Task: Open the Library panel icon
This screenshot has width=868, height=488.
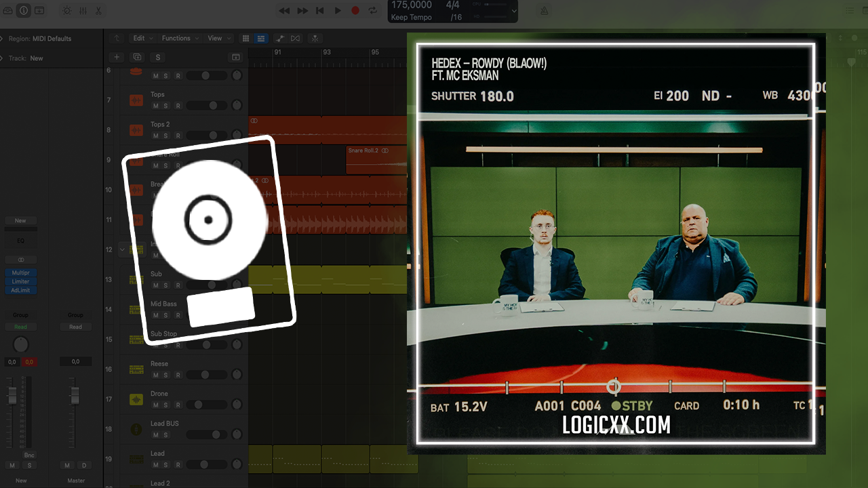Action: coord(8,10)
